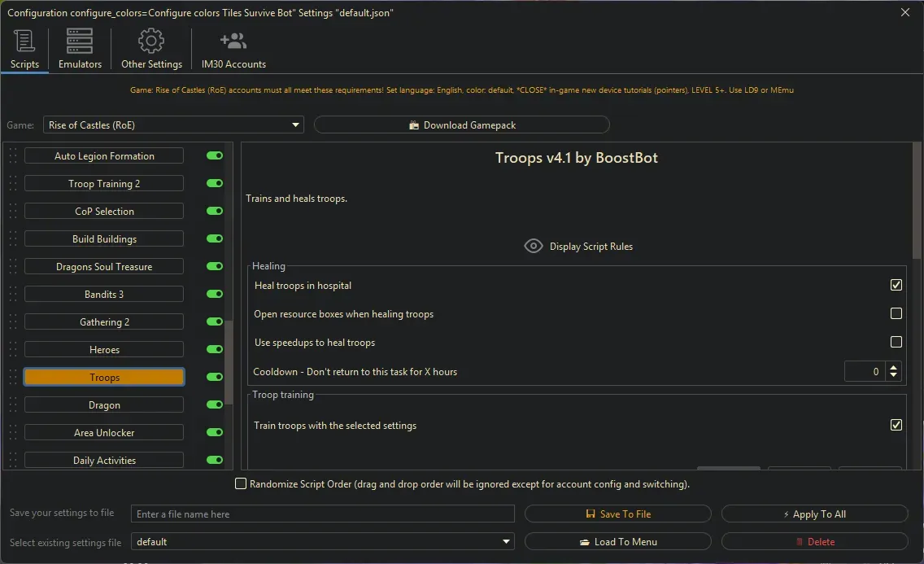Toggle Build Buildings switch
Screen dimensions: 924x564
pyautogui.click(x=215, y=238)
